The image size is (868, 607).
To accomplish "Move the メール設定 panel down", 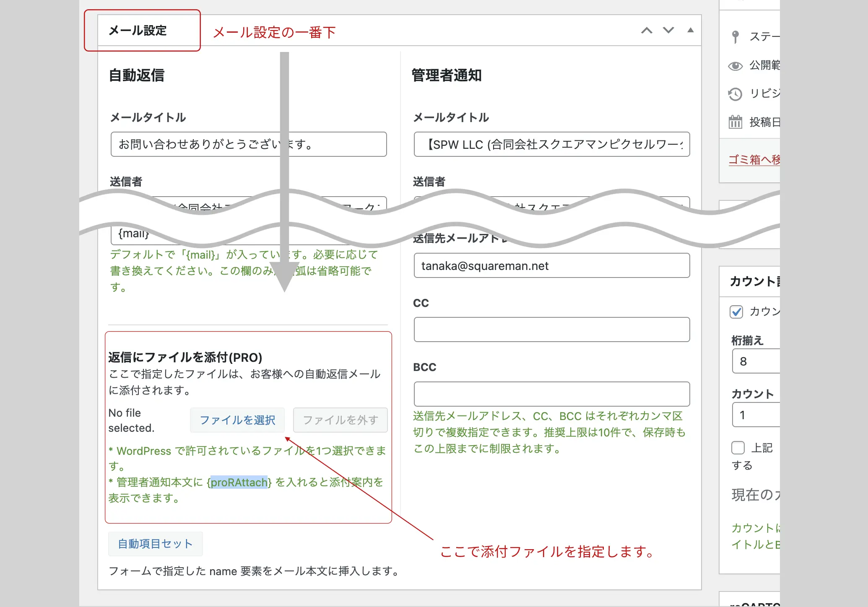I will (668, 30).
